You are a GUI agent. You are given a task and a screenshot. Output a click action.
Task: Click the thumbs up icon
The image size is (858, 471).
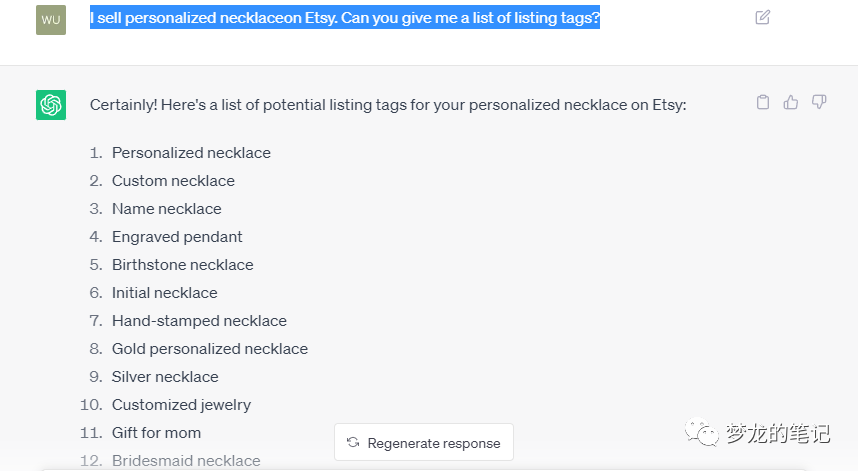[791, 102]
